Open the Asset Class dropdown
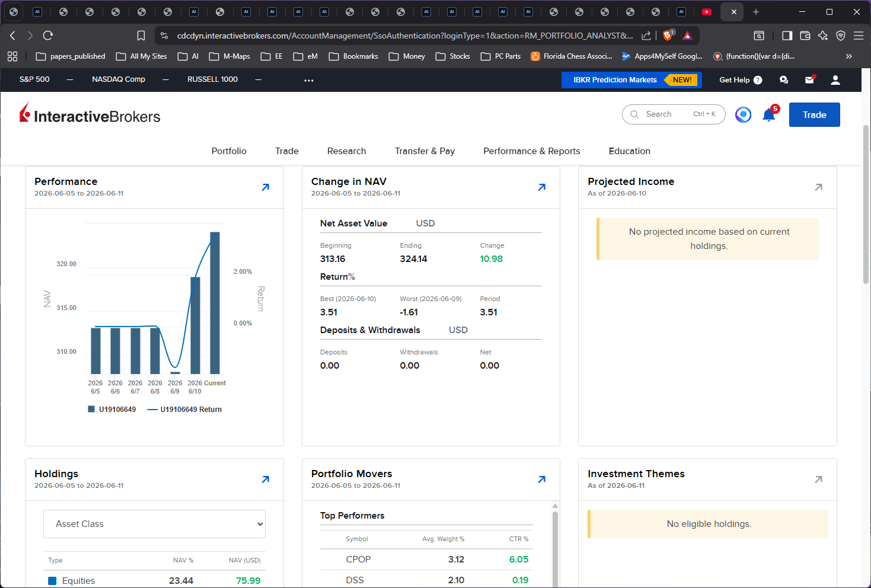Screen dimensions: 871x588 [154, 524]
